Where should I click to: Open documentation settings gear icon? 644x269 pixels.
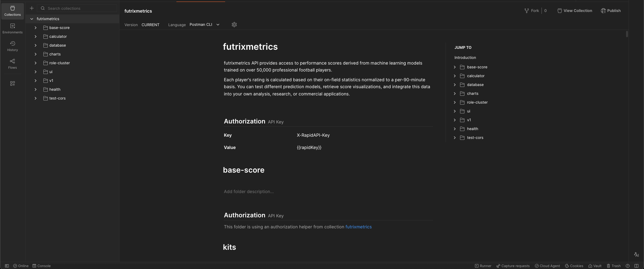pyautogui.click(x=234, y=25)
